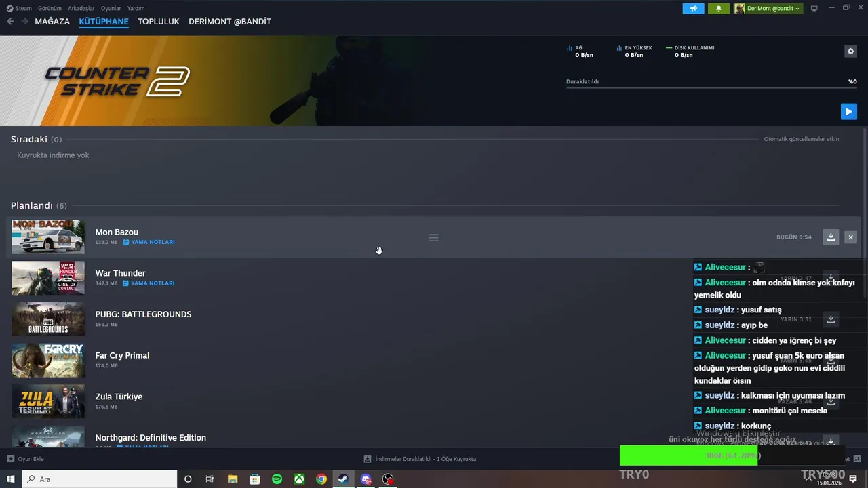Resume the paused download with play button
Viewport: 868px width, 488px height.
(x=848, y=111)
